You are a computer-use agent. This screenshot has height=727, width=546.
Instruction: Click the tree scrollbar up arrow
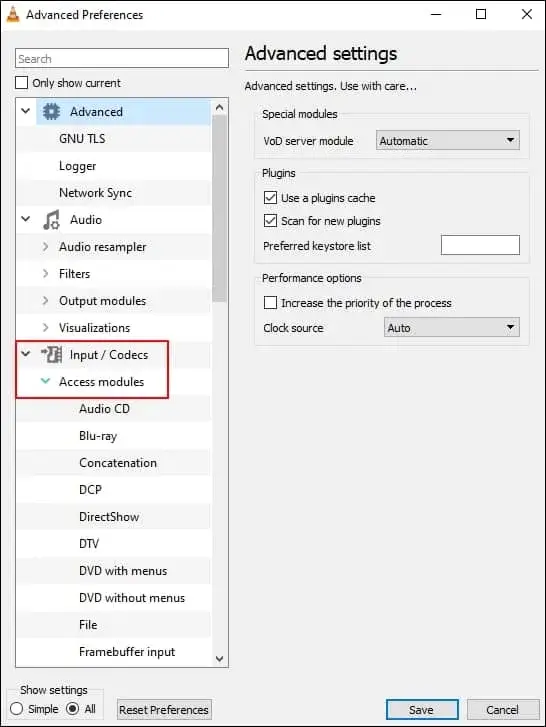point(220,108)
